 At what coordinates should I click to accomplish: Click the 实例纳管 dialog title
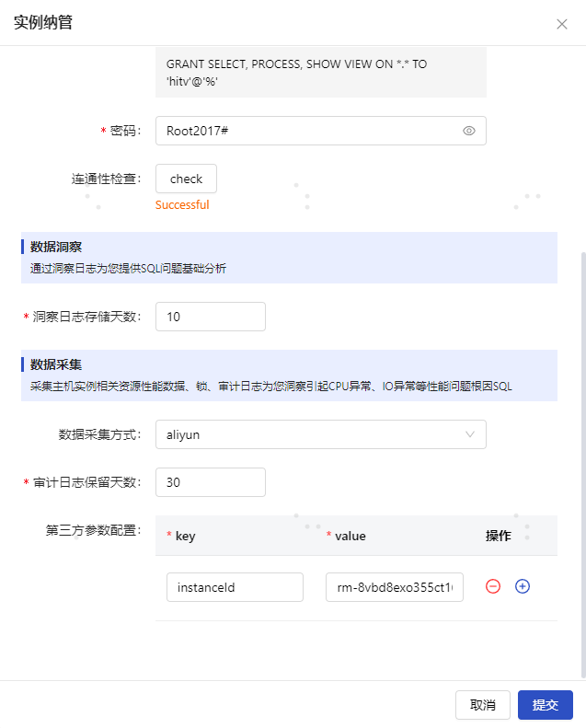point(43,22)
